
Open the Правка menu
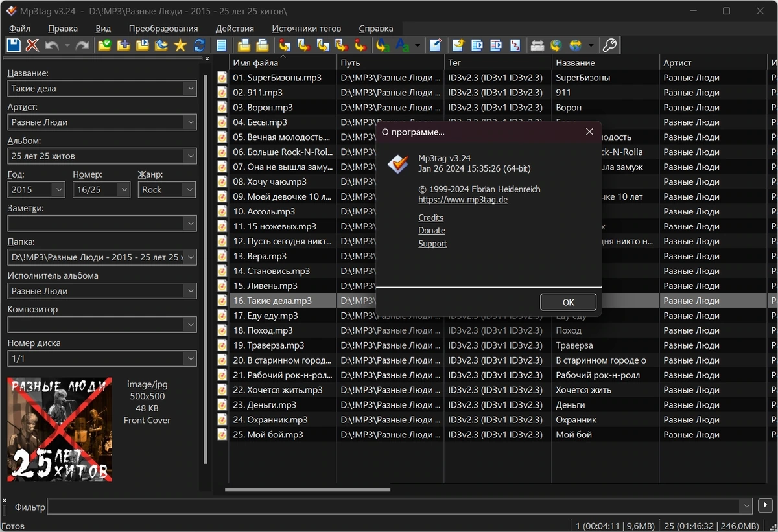click(63, 29)
